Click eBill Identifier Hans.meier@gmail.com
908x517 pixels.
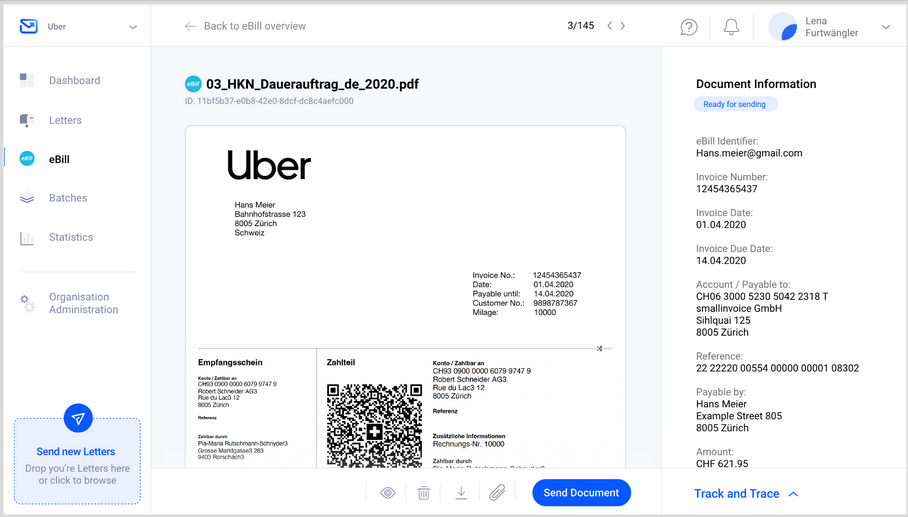[x=749, y=153]
